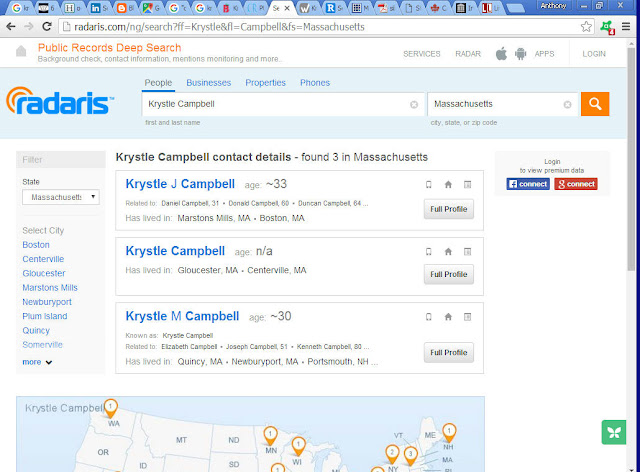Viewport: 640px width, 472px height.
Task: Open the Apple app link icon
Action: [501, 53]
